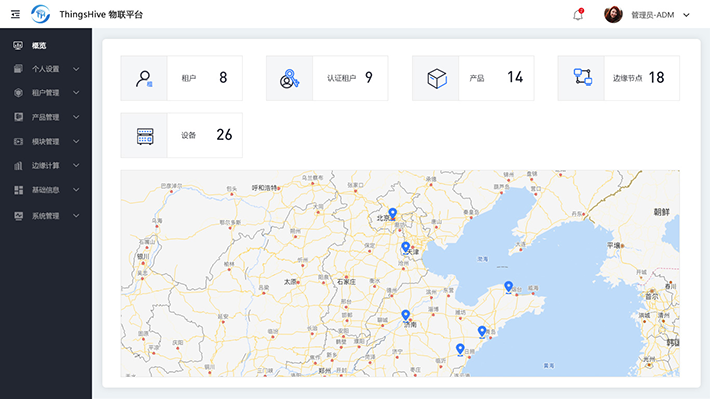
Task: Expand the 个人设置 sidebar chevron
Action: 76,69
